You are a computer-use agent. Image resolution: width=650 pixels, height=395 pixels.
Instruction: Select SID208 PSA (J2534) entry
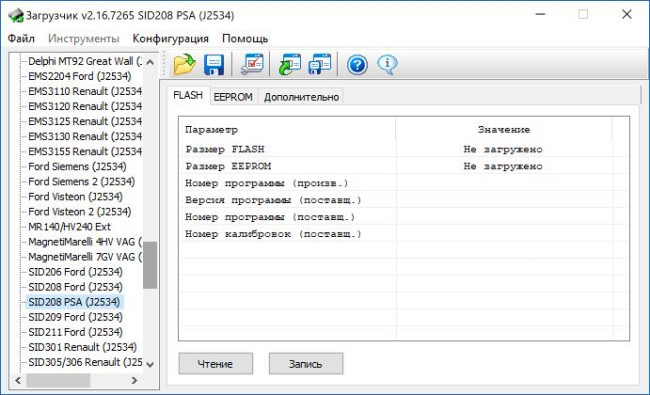coord(74,302)
